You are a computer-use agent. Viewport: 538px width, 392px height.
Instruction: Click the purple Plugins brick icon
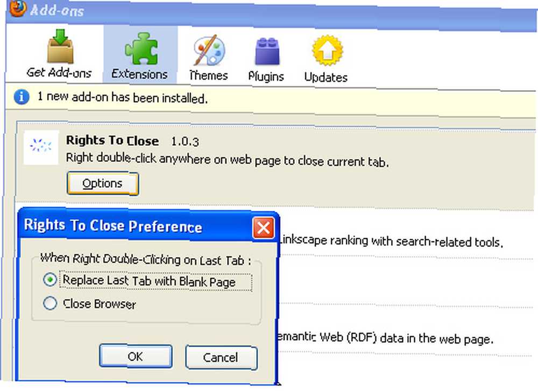point(267,51)
